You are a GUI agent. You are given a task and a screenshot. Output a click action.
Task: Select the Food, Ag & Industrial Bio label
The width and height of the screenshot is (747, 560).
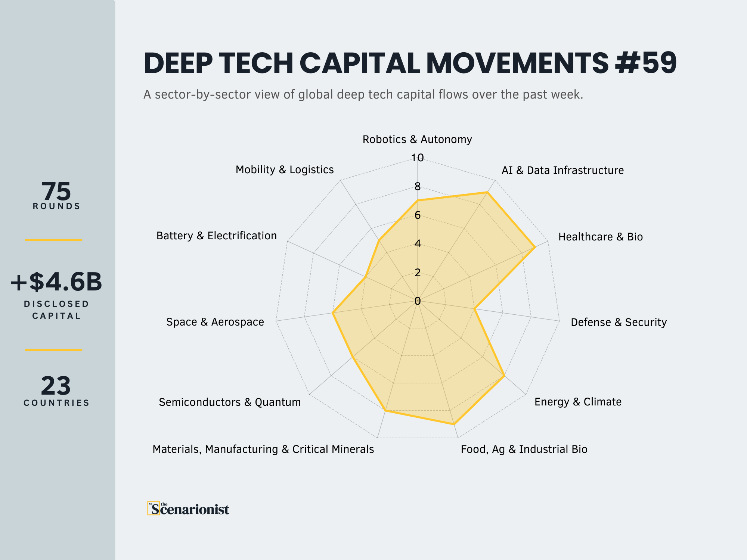(524, 449)
